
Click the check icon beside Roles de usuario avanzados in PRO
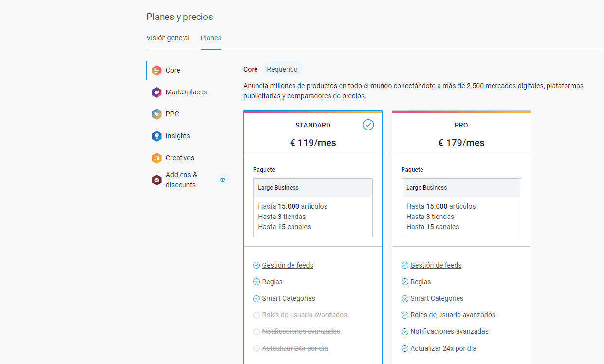[405, 315]
